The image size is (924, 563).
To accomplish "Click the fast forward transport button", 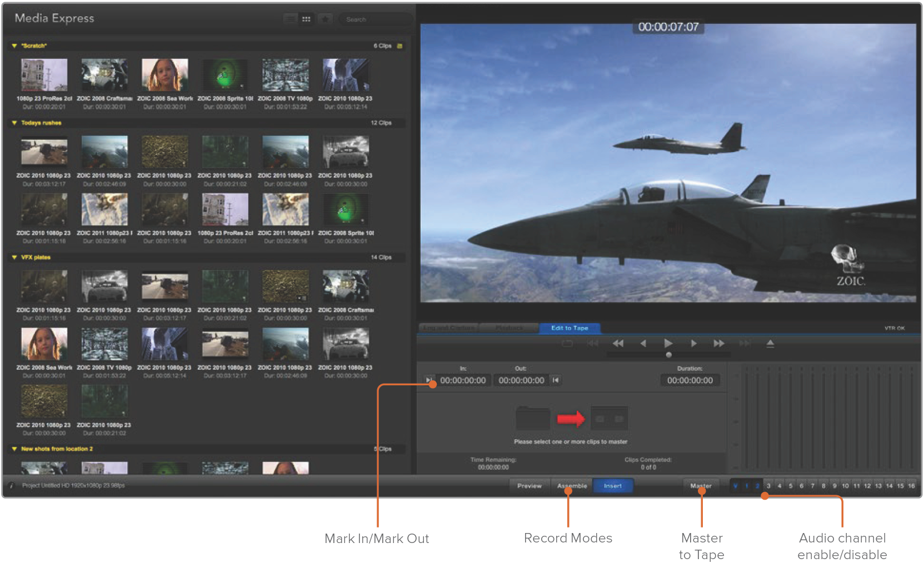I will click(718, 344).
